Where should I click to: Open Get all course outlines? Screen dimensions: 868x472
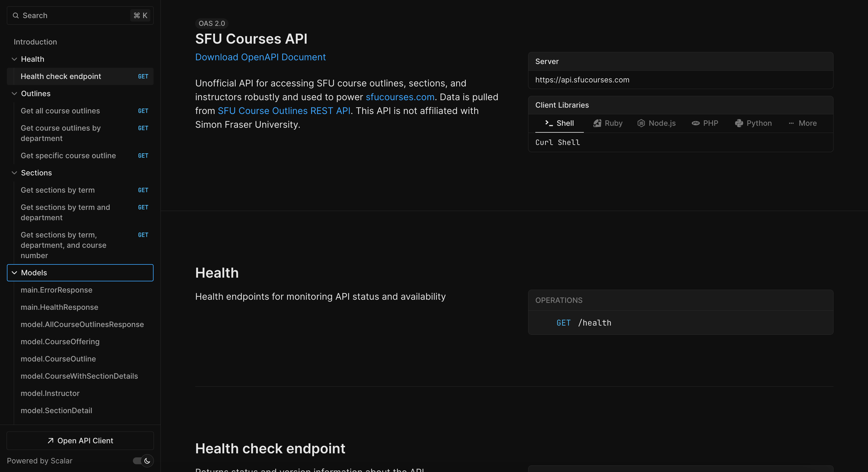tap(80, 111)
